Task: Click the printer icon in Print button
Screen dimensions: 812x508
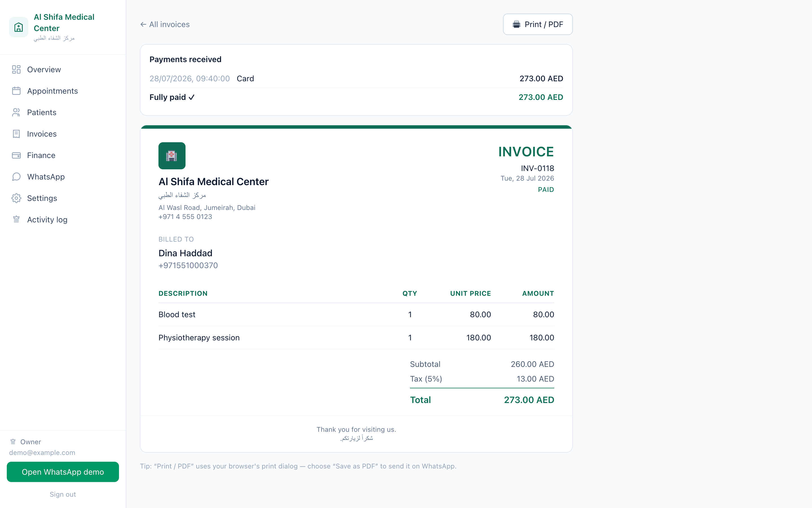Action: (517, 24)
